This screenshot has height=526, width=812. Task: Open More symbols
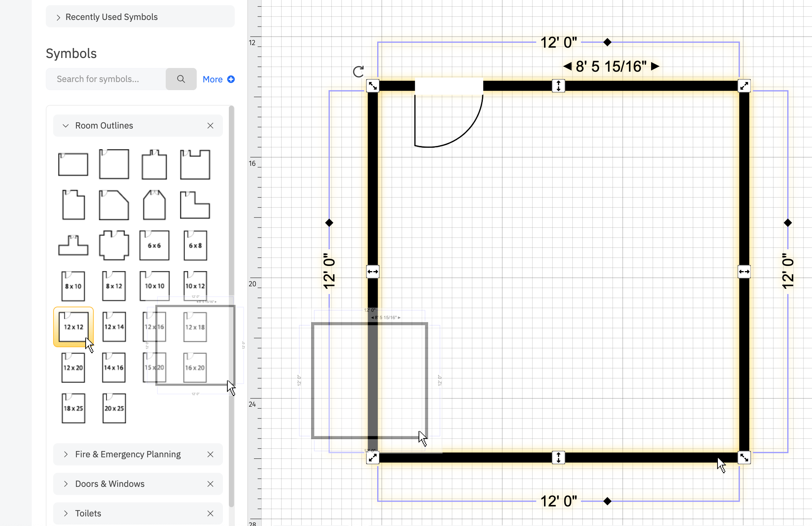pos(219,79)
